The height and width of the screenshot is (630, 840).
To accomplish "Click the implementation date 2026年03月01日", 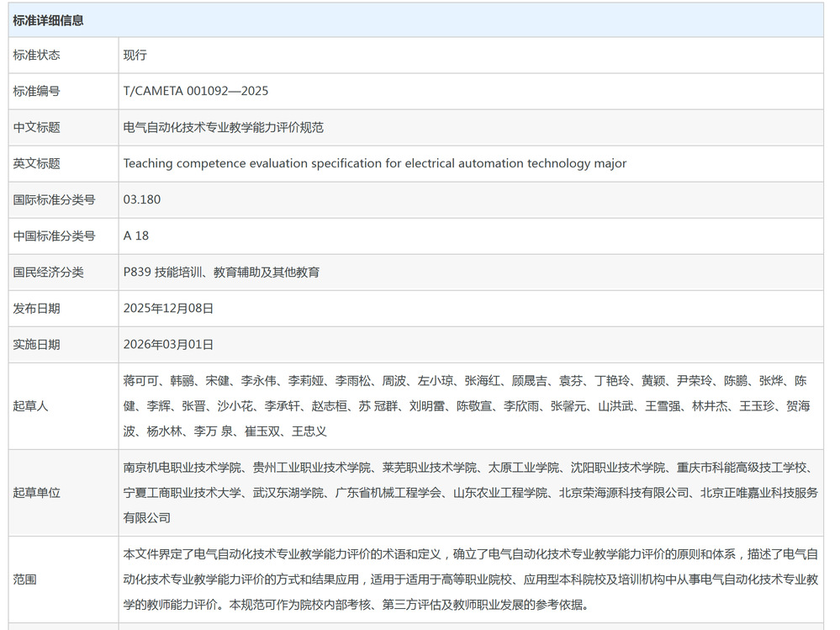I will (x=168, y=345).
